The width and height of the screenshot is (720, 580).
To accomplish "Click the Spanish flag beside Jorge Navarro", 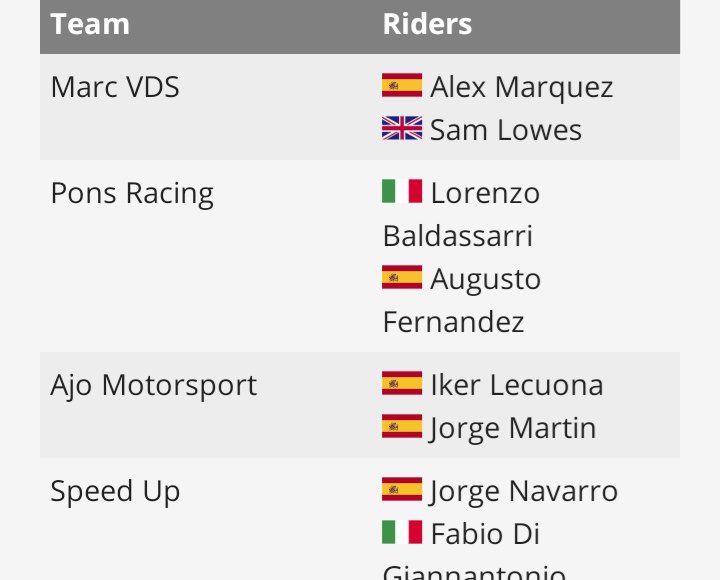I will pos(401,489).
